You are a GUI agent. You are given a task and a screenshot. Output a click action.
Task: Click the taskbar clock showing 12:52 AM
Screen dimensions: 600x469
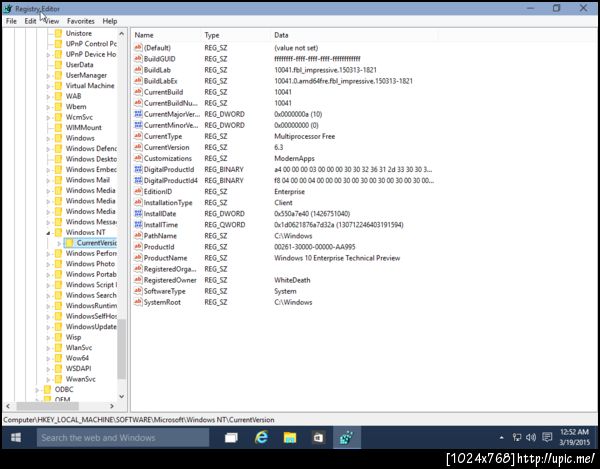(574, 437)
